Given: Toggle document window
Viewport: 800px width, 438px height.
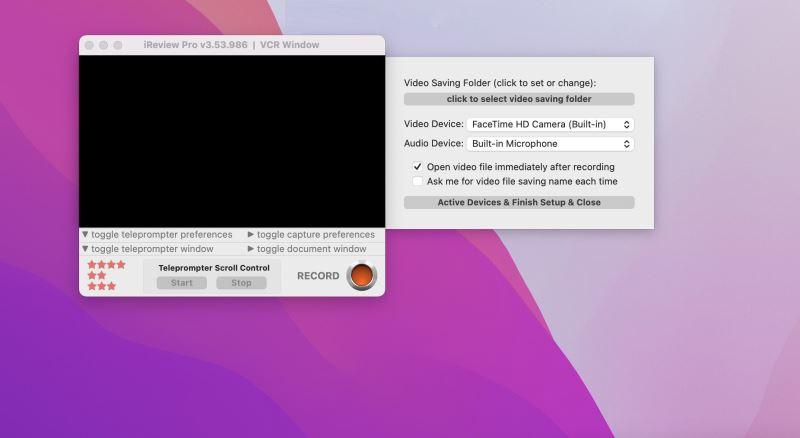Looking at the screenshot, I should tap(307, 249).
